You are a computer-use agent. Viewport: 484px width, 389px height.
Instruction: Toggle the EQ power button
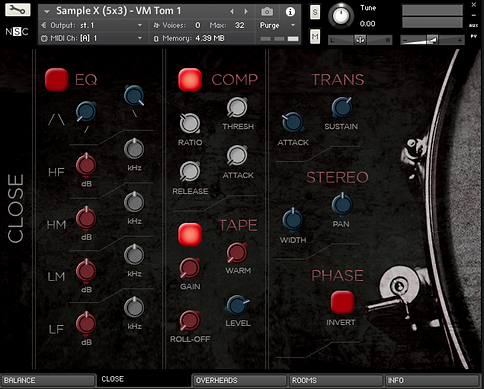(x=57, y=80)
